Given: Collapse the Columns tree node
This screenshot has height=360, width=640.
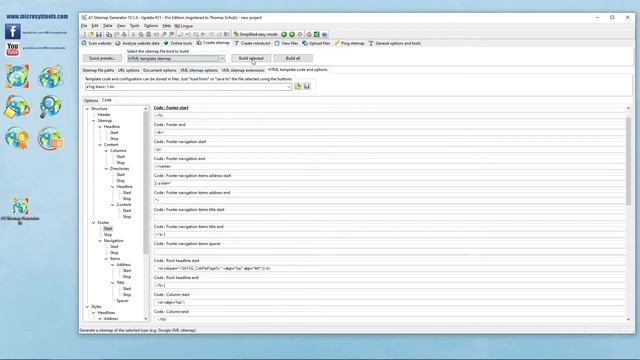Looking at the screenshot, I should tap(106, 151).
